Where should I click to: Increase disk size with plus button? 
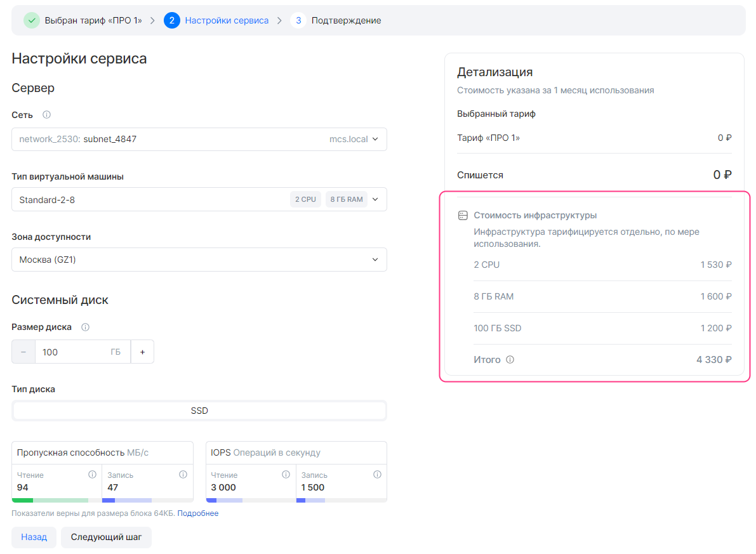tap(142, 352)
